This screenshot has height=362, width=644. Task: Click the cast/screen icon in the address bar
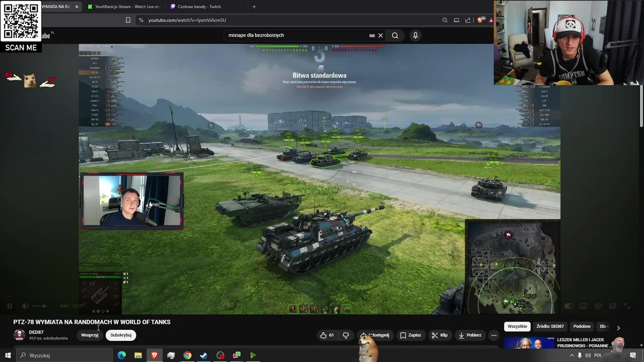pyautogui.click(x=456, y=20)
